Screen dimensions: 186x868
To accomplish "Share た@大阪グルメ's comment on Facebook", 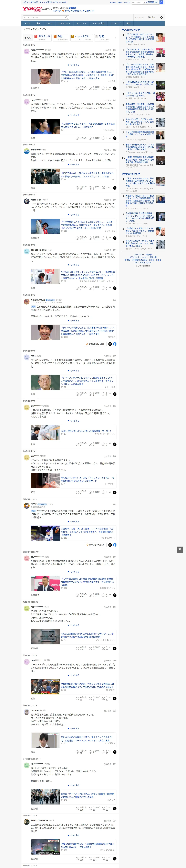I will pyautogui.click(x=115, y=344).
